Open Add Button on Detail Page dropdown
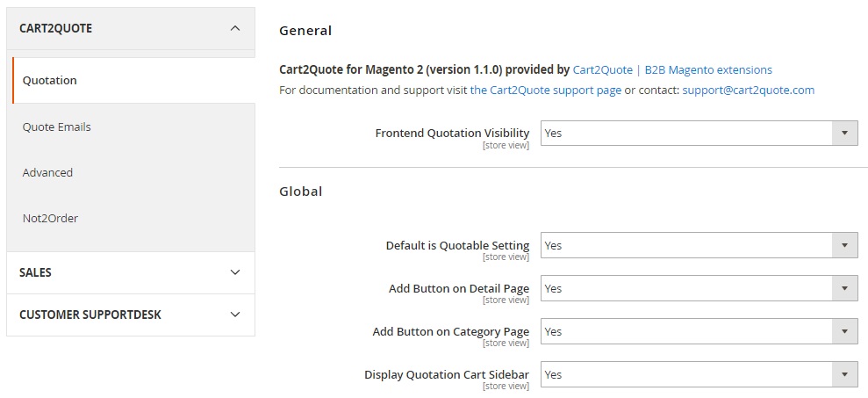The height and width of the screenshot is (398, 868). click(699, 288)
